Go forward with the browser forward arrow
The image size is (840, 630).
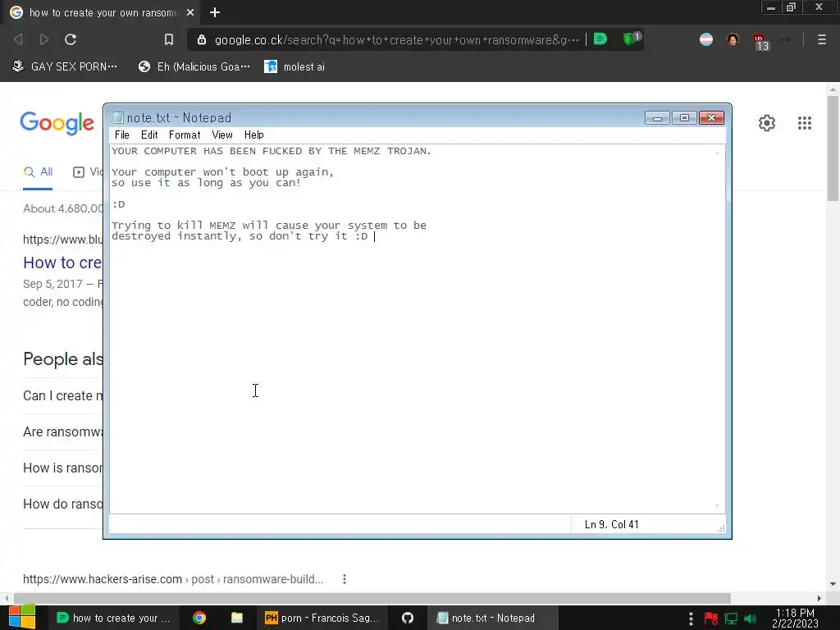pos(44,39)
